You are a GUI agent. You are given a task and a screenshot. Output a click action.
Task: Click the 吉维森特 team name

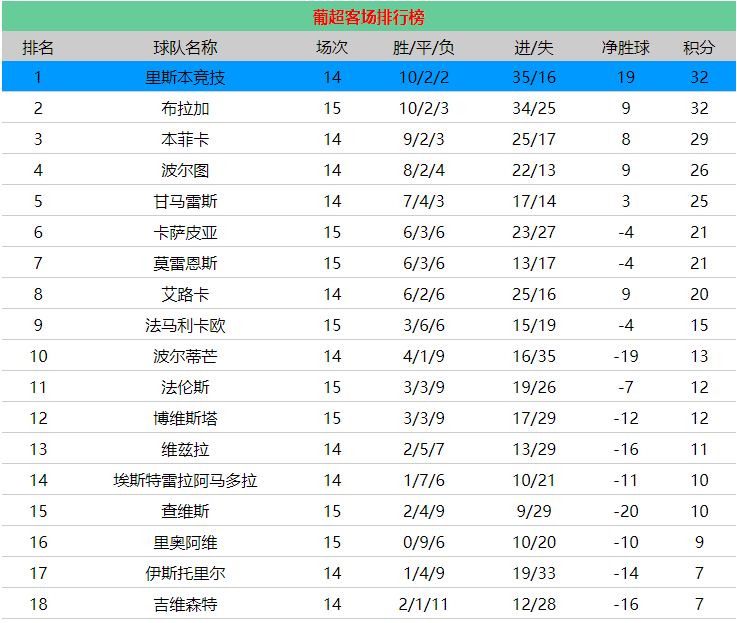coord(185,604)
